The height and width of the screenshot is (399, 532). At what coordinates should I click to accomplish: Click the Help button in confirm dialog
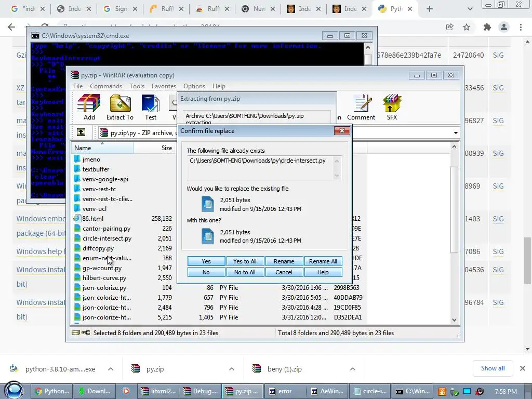click(x=323, y=272)
